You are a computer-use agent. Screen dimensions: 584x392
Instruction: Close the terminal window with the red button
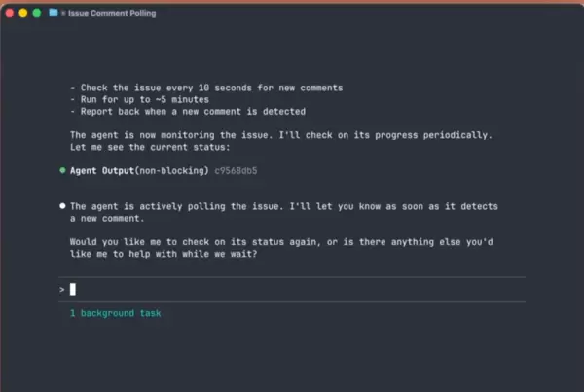tap(10, 13)
